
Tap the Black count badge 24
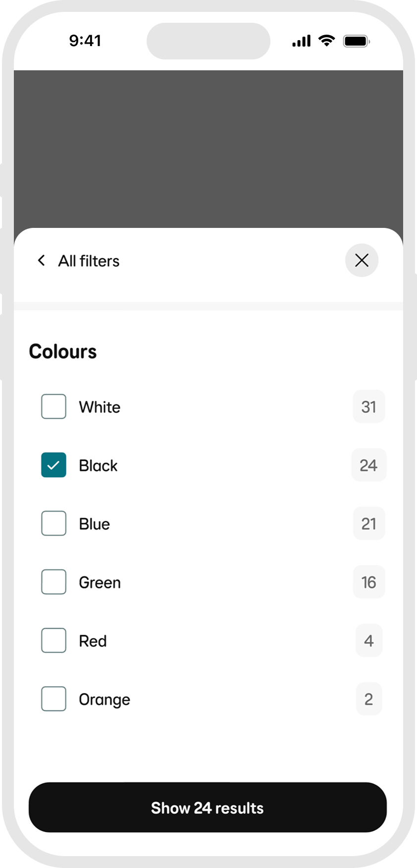[369, 465]
